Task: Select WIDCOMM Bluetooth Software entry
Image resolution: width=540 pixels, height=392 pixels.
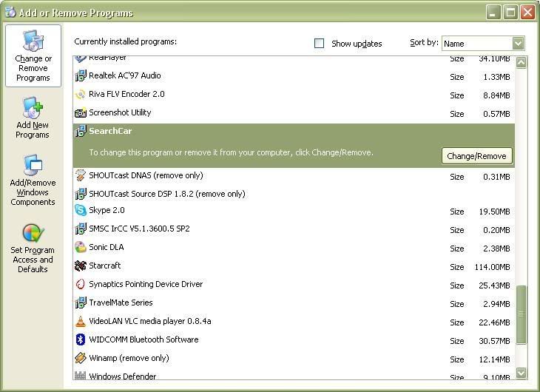Action: (x=294, y=340)
